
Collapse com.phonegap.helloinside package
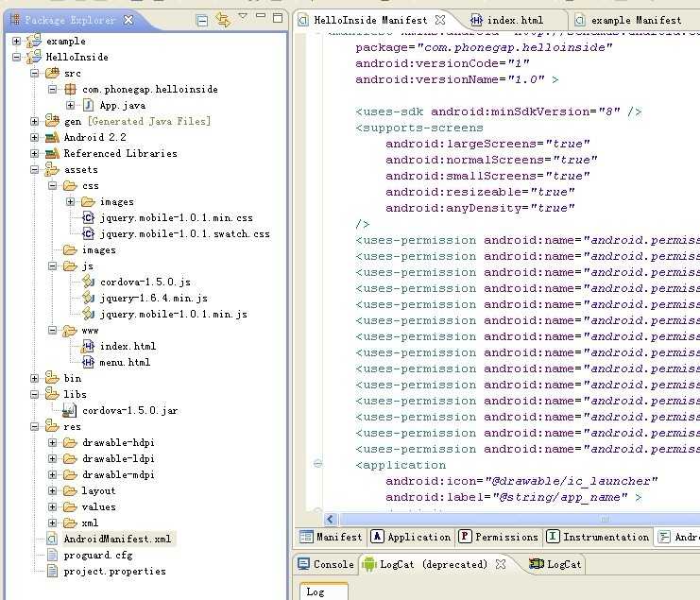(52, 89)
